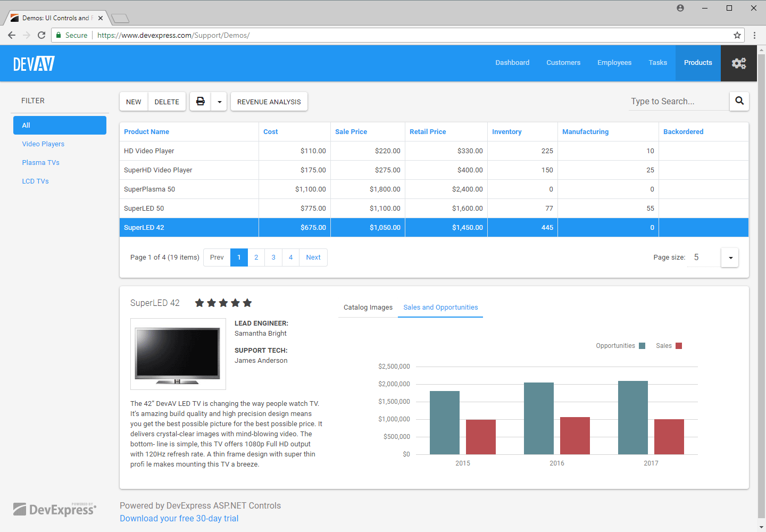Switch to the Catalog Images tab
Screen dimensions: 766x532
tap(368, 307)
